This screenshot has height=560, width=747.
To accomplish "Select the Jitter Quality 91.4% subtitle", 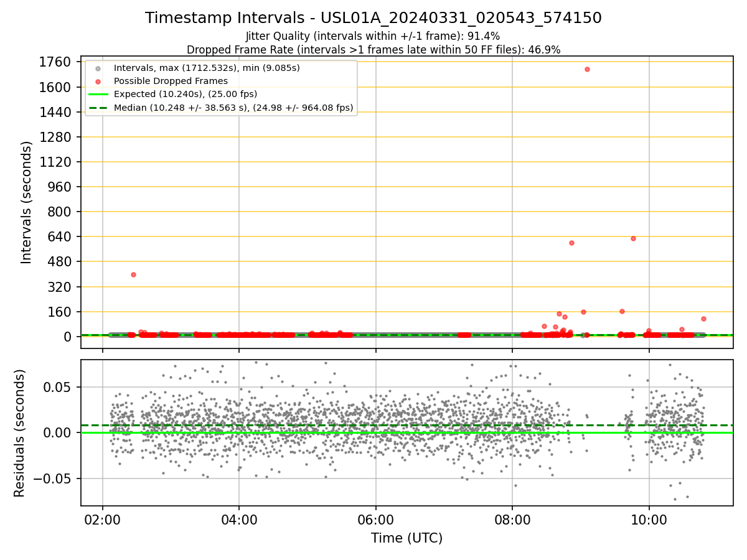I will point(373,36).
